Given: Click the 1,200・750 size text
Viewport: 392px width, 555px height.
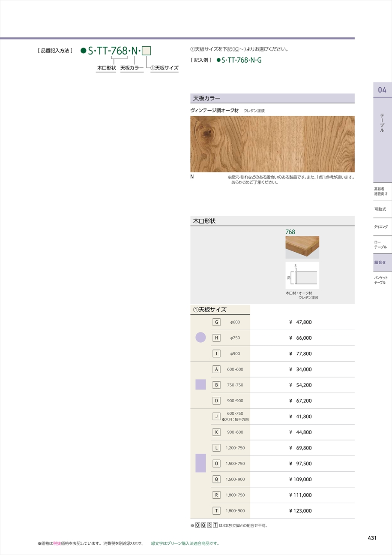Looking at the screenshot, I should pyautogui.click(x=235, y=448).
